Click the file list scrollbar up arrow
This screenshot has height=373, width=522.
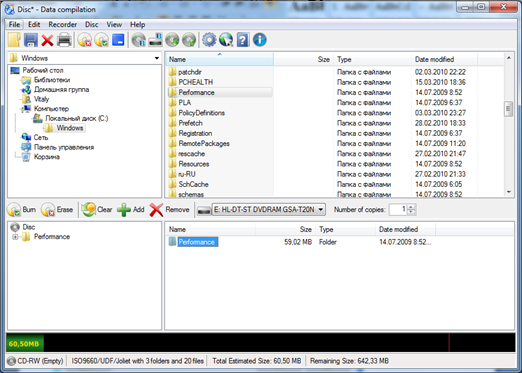(x=509, y=58)
